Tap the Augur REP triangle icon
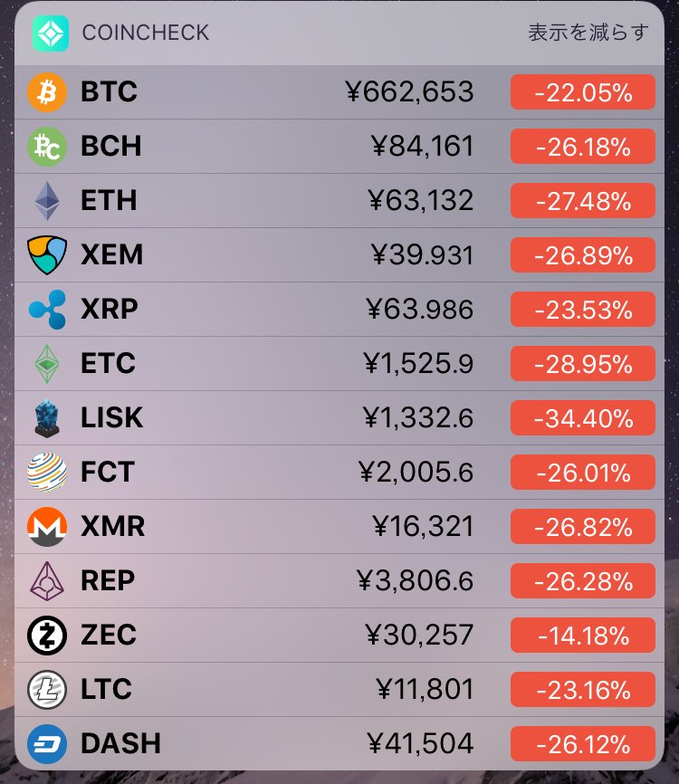 (x=47, y=581)
